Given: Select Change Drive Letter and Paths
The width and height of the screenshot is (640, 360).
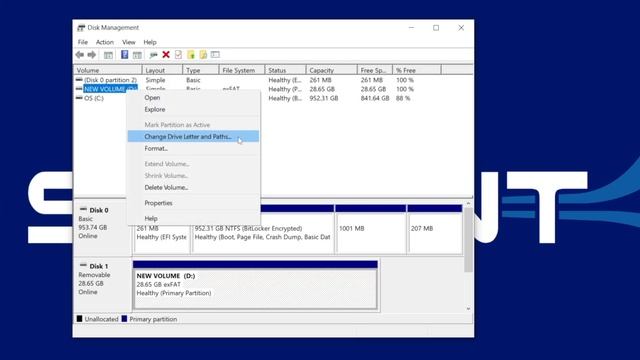Looking at the screenshot, I should point(193,137).
